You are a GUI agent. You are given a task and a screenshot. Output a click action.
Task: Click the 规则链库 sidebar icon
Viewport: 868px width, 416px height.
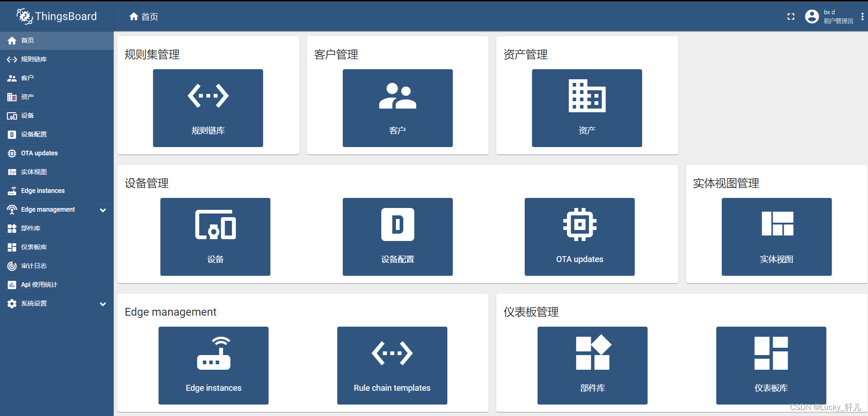(12, 60)
